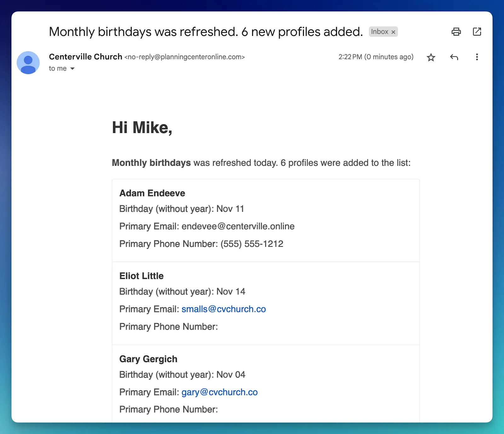The width and height of the screenshot is (504, 434).
Task: Remove the Inbox label with its x
Action: point(393,32)
